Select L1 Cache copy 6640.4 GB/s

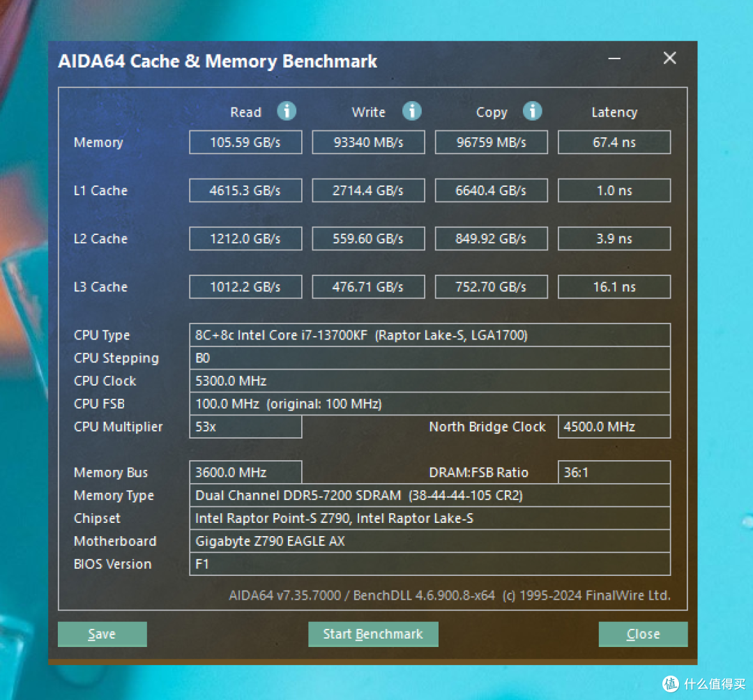coord(492,190)
